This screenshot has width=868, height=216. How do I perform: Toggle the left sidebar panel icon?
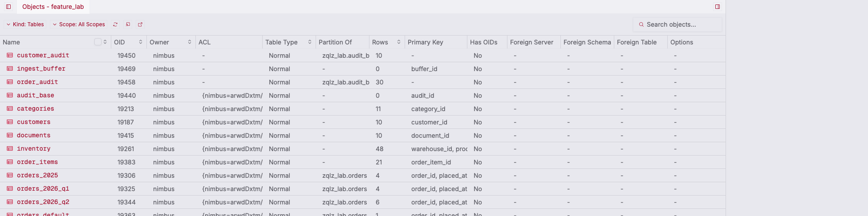(x=8, y=7)
